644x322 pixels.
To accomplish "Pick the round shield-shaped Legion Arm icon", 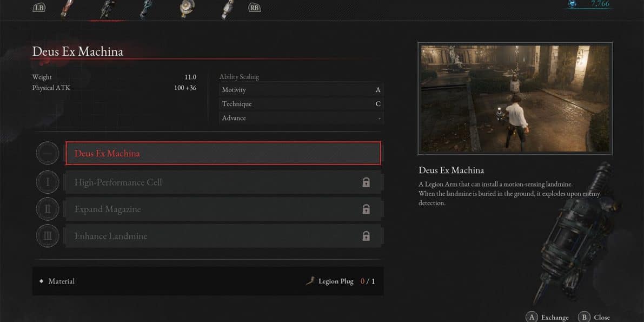I will click(x=187, y=8).
